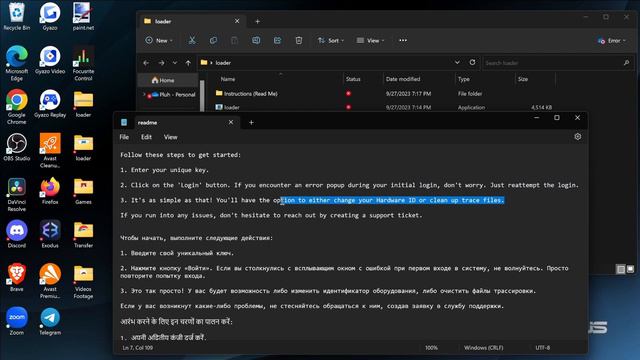Click the Cut icon in File Explorer toolbar
This screenshot has width=640, height=360.
[x=192, y=40]
